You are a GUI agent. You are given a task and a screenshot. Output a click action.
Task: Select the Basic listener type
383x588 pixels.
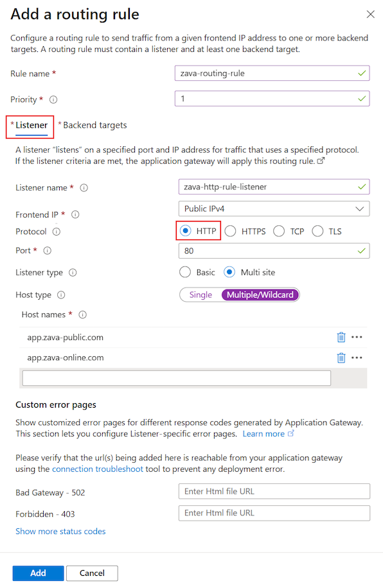tap(186, 272)
